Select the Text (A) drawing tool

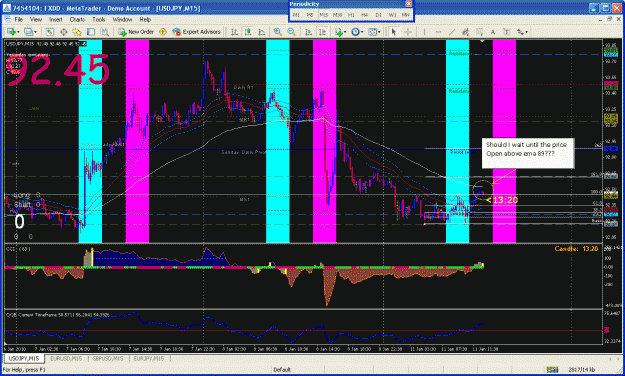pos(493,32)
